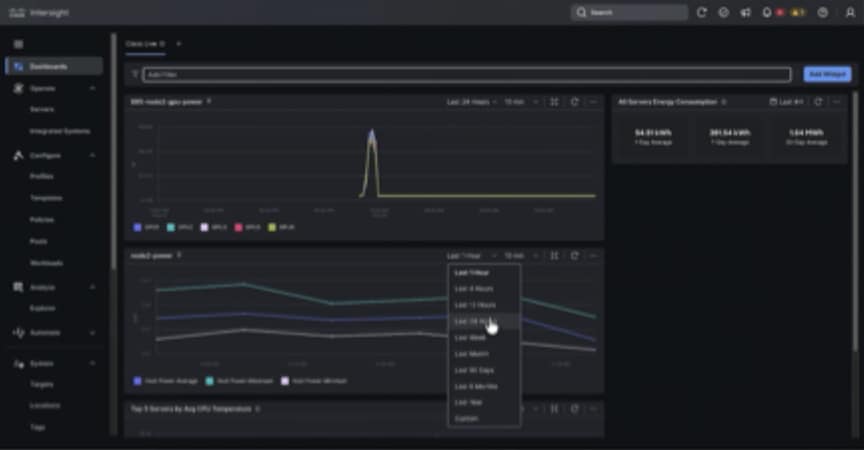Click the Configure section icon
Viewport: 864px width, 450px height.
[18, 155]
